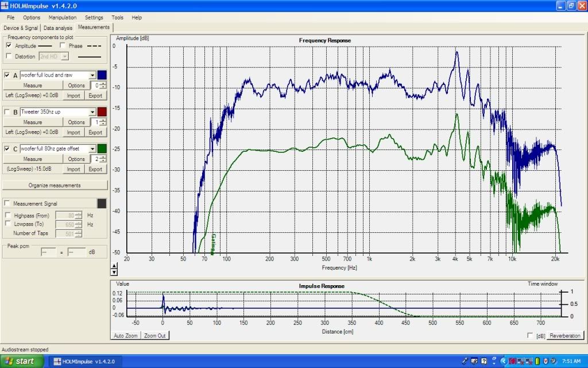Hide measurement A with its checkbox
The height and width of the screenshot is (368, 588).
point(7,75)
